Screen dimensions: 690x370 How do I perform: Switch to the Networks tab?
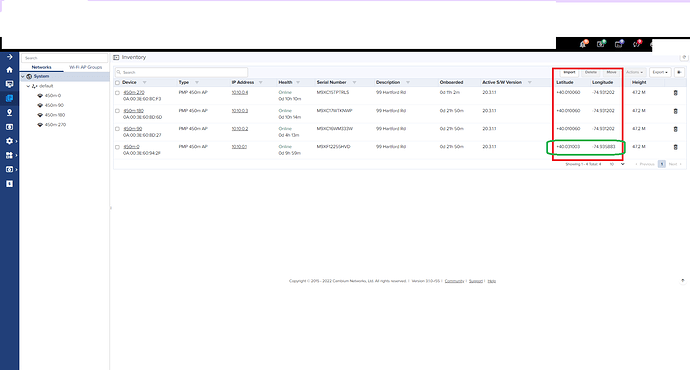pyautogui.click(x=41, y=67)
